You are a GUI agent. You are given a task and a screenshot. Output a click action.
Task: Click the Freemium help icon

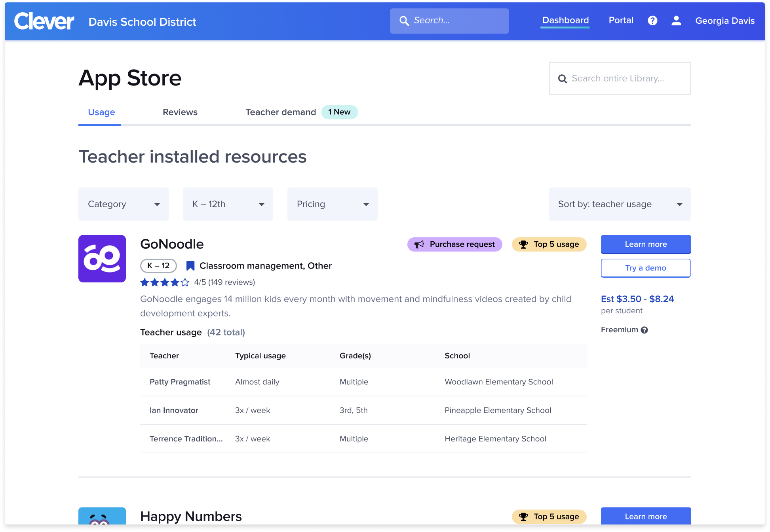tap(645, 330)
